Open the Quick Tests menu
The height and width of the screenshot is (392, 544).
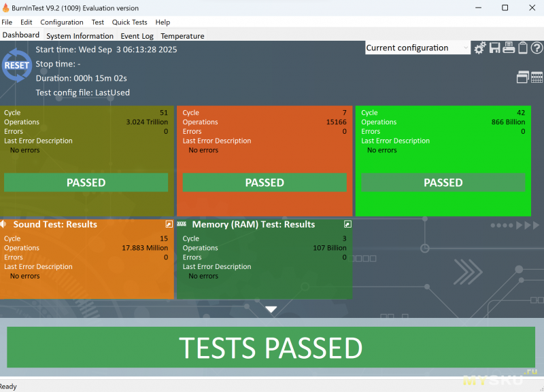[x=130, y=22]
